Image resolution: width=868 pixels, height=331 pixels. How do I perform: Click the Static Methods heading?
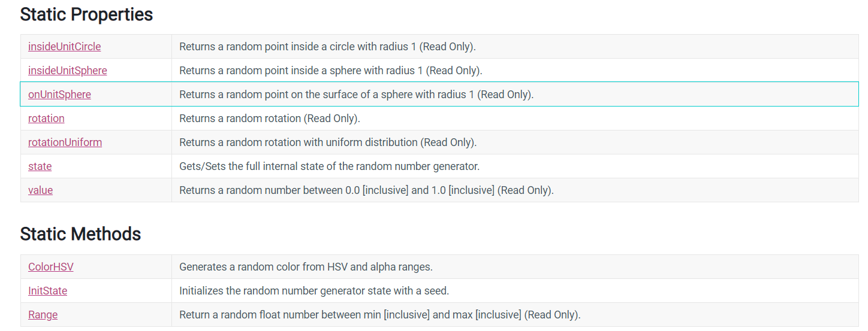[x=80, y=233]
